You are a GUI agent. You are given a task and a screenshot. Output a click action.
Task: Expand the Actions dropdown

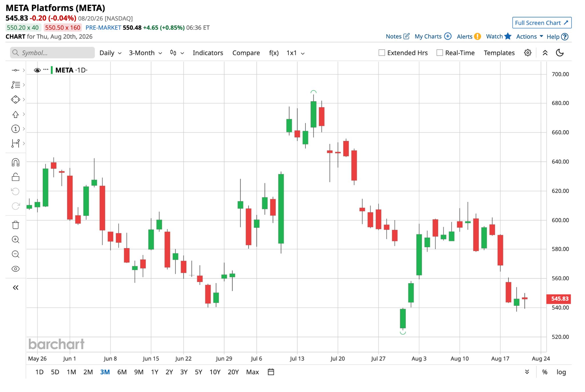pos(530,37)
